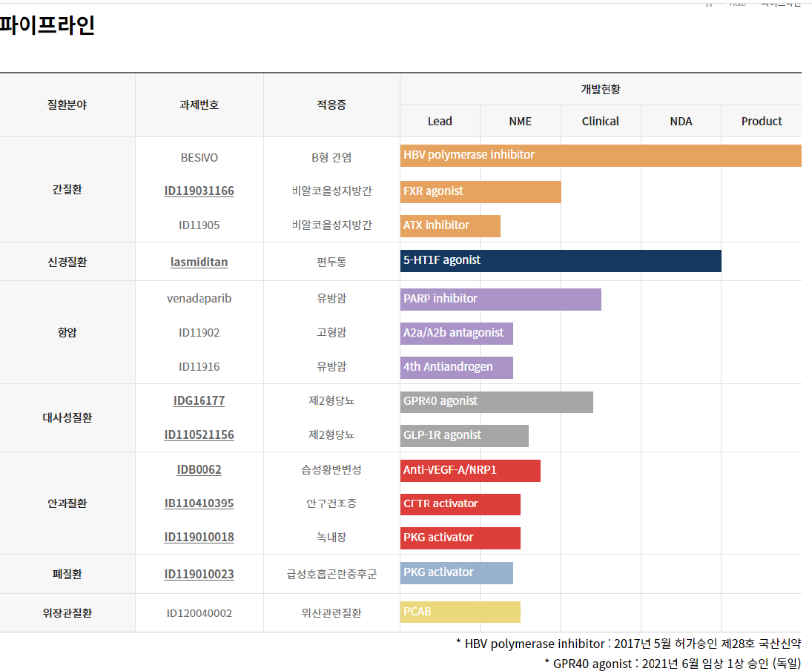Click the 항암 category cell
Image resolution: width=812 pixels, height=671 pixels.
click(67, 332)
